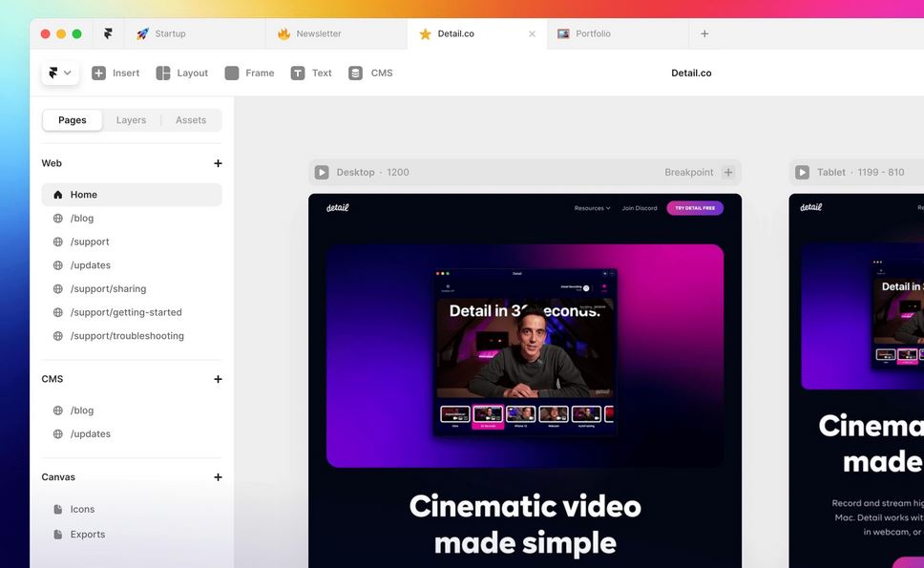Click the Detail.co project title
924x568 pixels.
pyautogui.click(x=691, y=74)
